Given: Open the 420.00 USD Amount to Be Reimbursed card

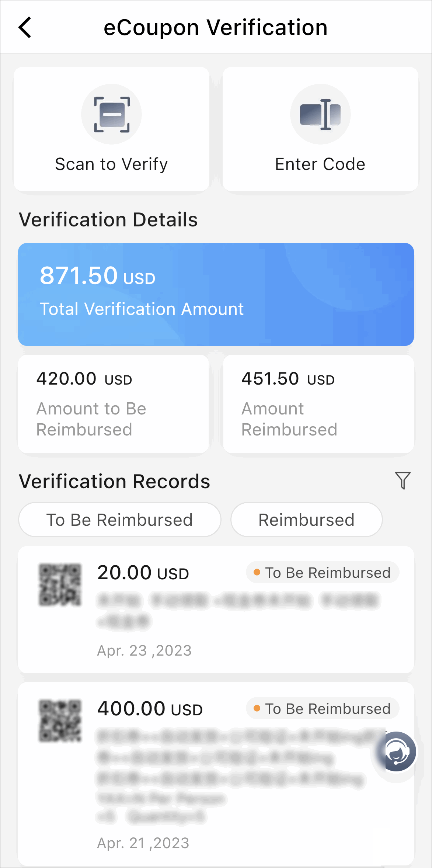Looking at the screenshot, I should [x=114, y=404].
